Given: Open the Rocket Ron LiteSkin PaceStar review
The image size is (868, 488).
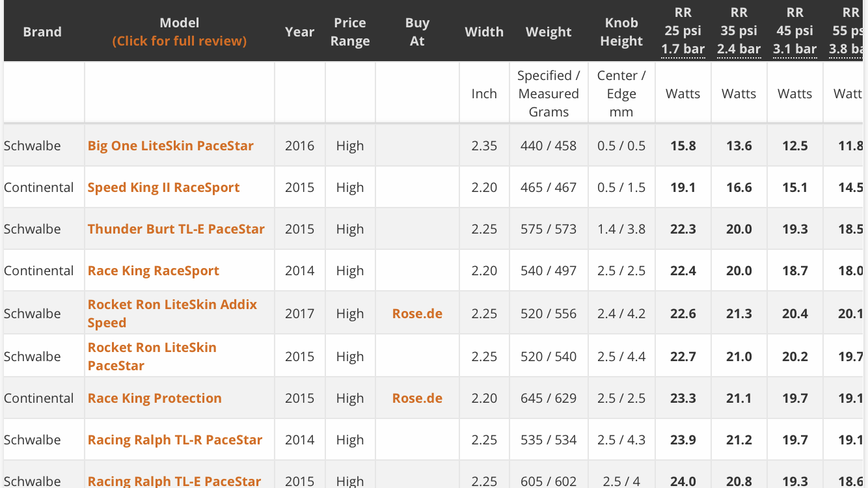Looking at the screenshot, I should tap(152, 357).
